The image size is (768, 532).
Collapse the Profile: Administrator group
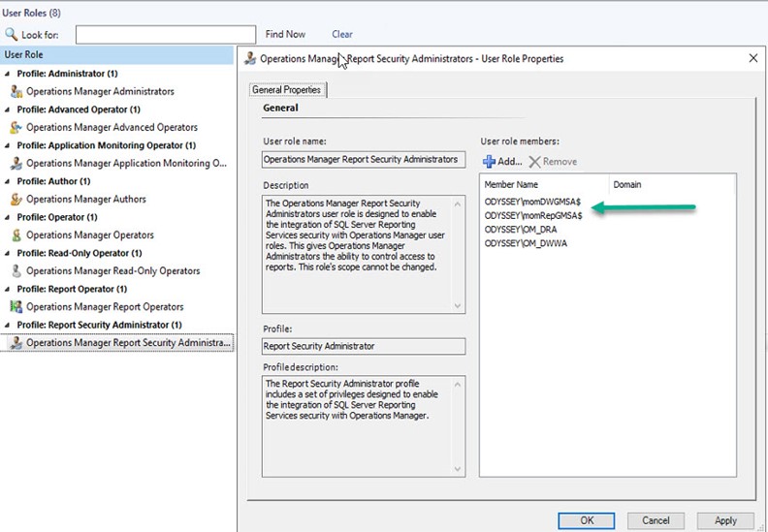[9, 74]
